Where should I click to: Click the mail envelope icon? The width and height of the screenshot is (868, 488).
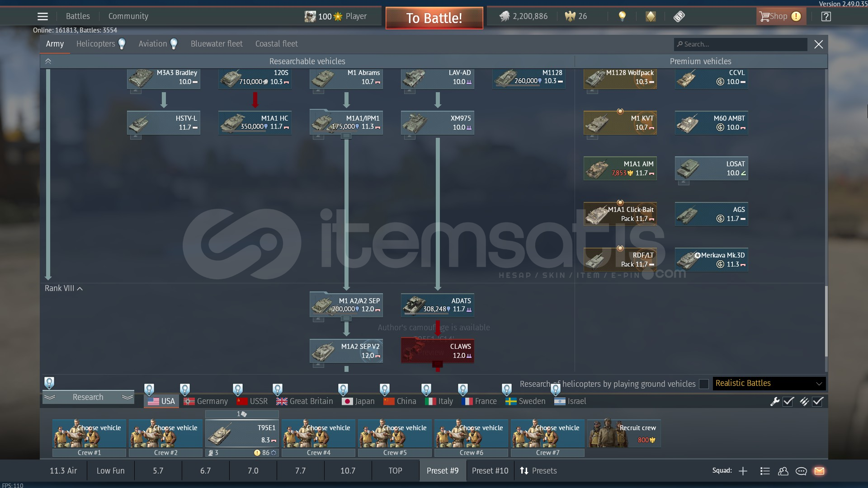[819, 471]
